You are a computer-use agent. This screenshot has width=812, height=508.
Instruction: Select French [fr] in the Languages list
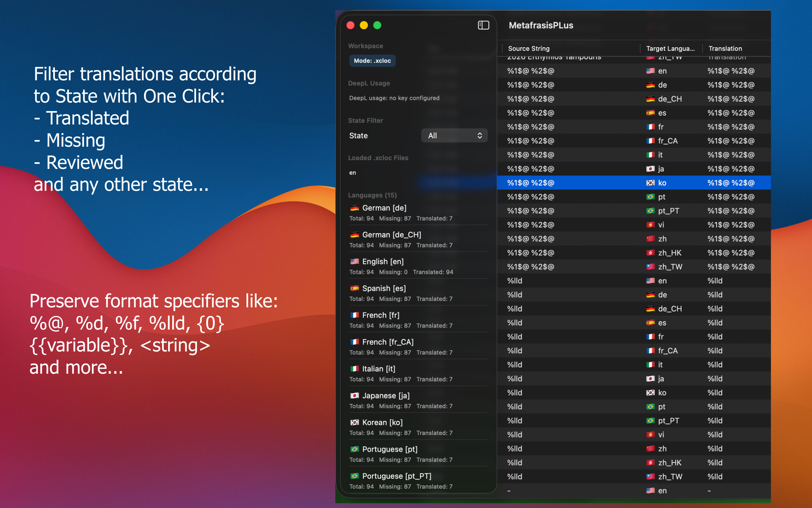coord(418,320)
